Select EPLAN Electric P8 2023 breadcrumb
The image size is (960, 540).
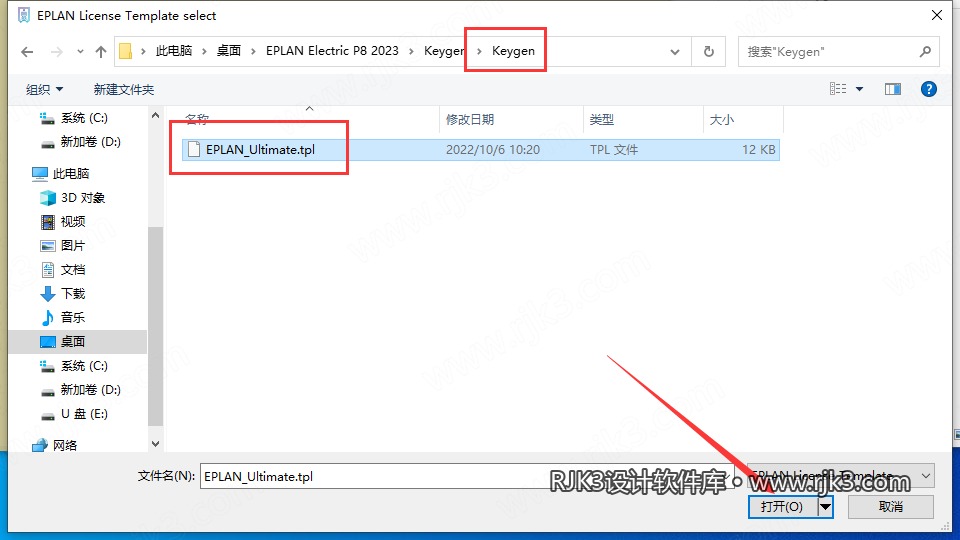pyautogui.click(x=332, y=51)
